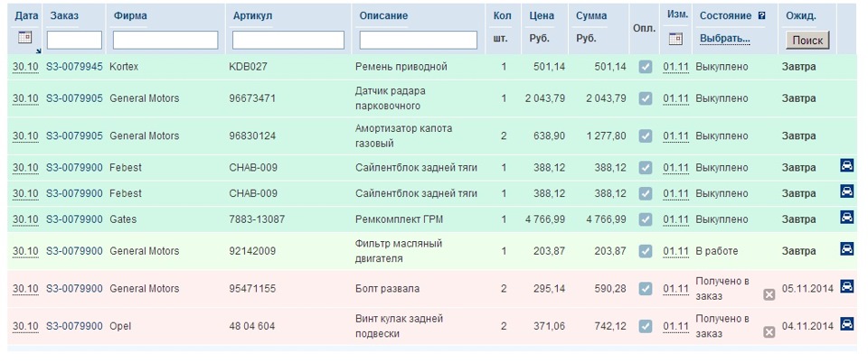Screen dimensions: 868x363
Task: Cancel the Болт развала order with X
Action: (769, 294)
